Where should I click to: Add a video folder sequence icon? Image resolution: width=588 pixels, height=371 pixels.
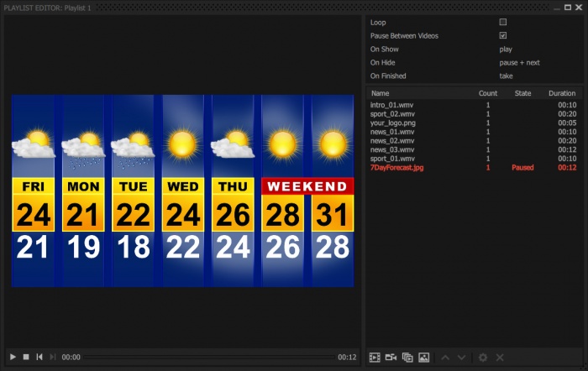pyautogui.click(x=407, y=357)
